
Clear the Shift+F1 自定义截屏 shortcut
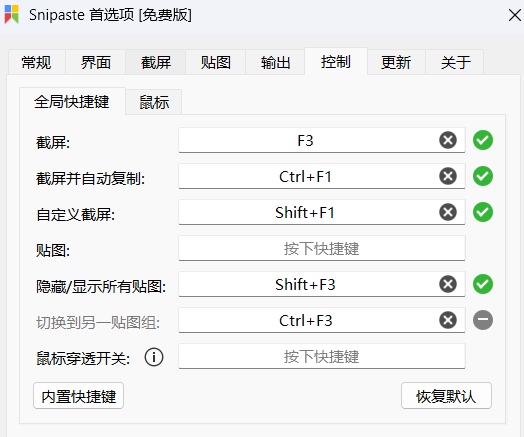pyautogui.click(x=448, y=212)
